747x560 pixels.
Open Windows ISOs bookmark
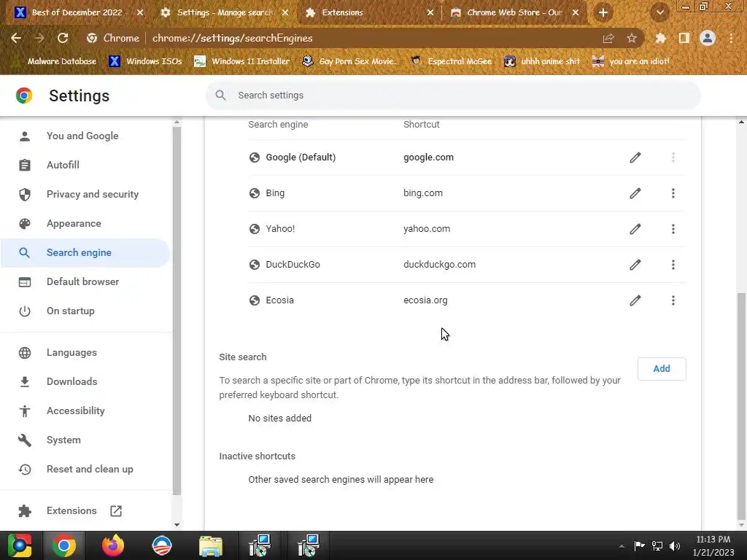point(146,61)
